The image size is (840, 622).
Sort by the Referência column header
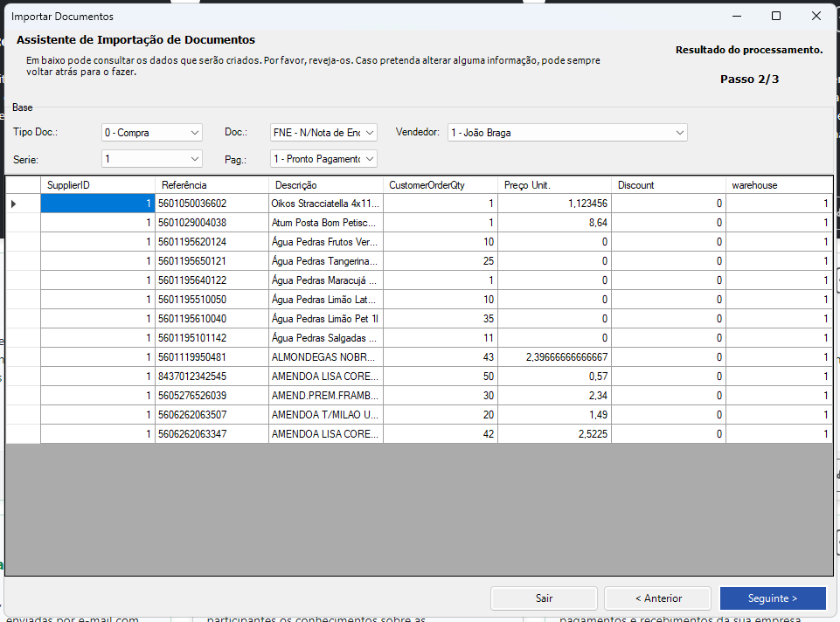tap(211, 185)
